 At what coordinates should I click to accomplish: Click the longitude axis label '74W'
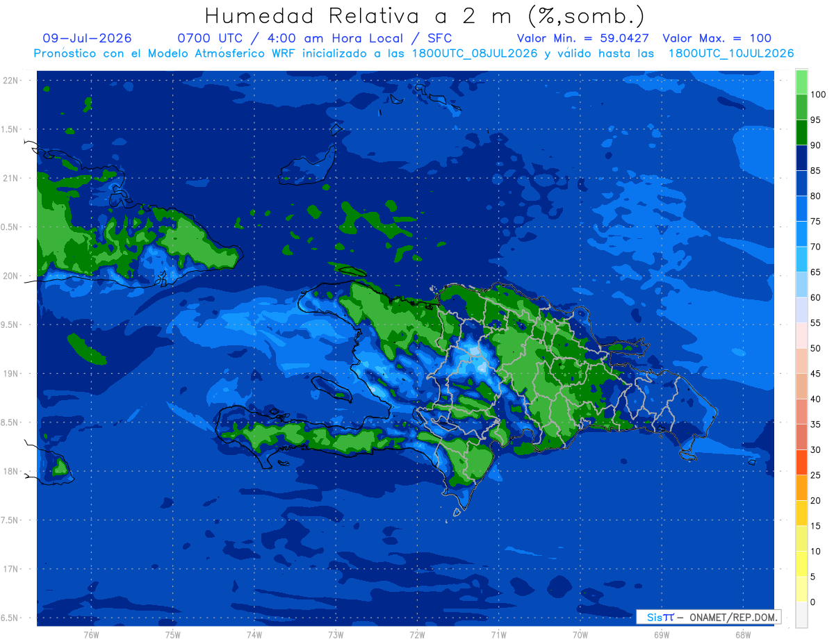pyautogui.click(x=254, y=634)
